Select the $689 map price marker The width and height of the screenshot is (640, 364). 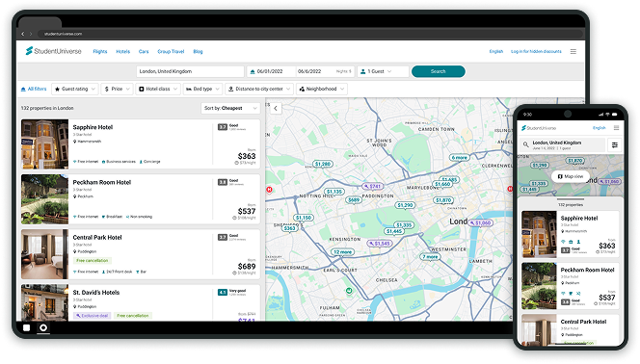tap(354, 199)
